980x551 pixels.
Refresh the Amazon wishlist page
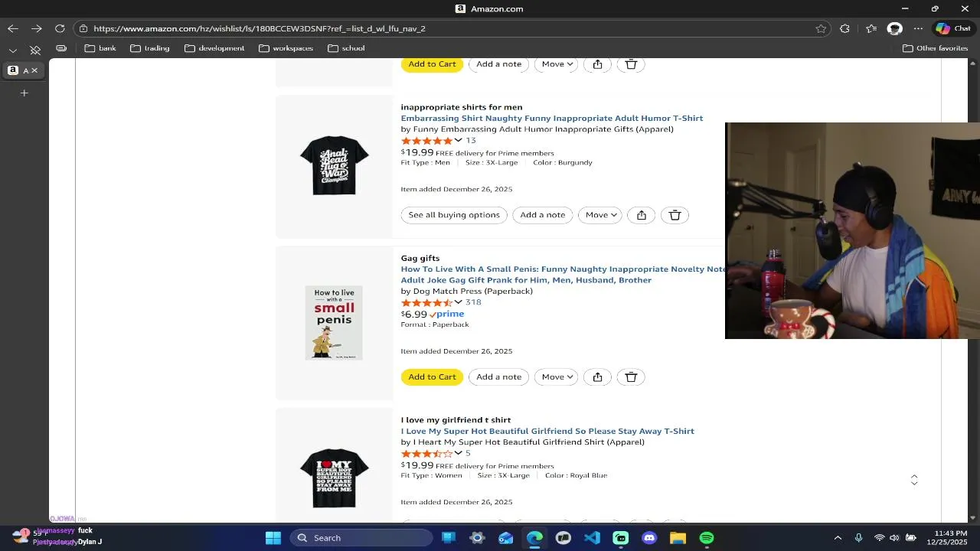point(60,28)
